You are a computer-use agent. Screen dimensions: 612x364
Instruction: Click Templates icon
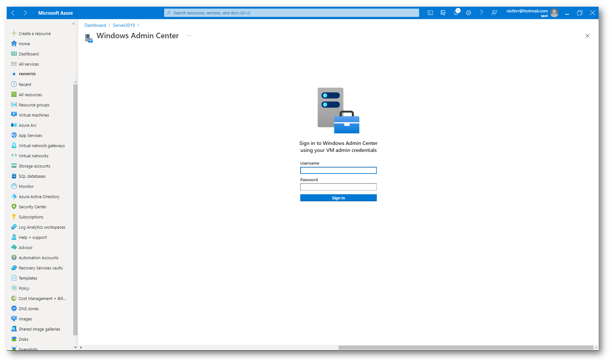(x=14, y=278)
